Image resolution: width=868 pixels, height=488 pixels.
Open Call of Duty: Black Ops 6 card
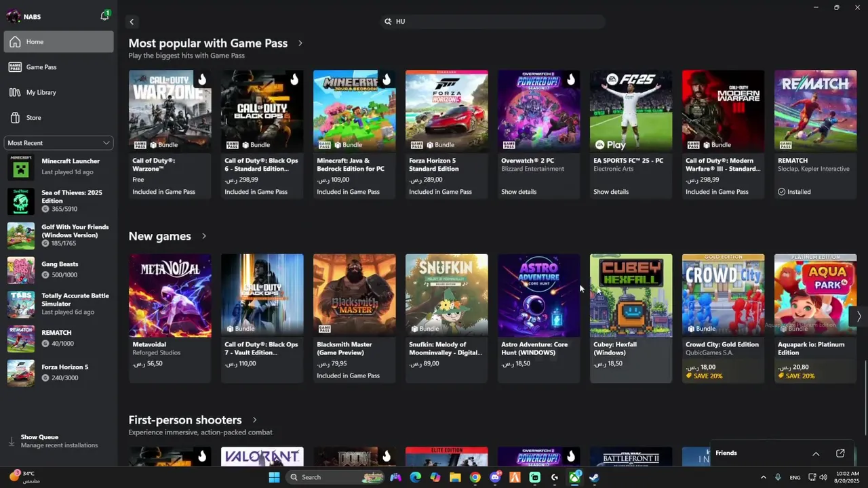tap(262, 134)
